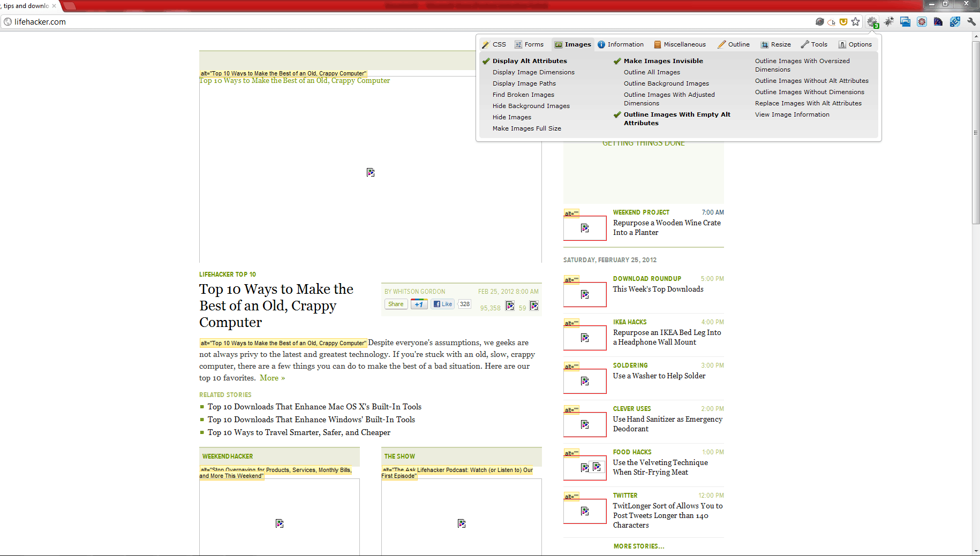Open the Web Developer extension gear icon

click(872, 22)
